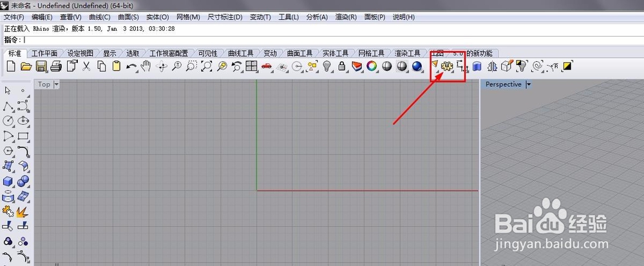
Task: Click the light bulb Hide objects icon
Action: 327,66
